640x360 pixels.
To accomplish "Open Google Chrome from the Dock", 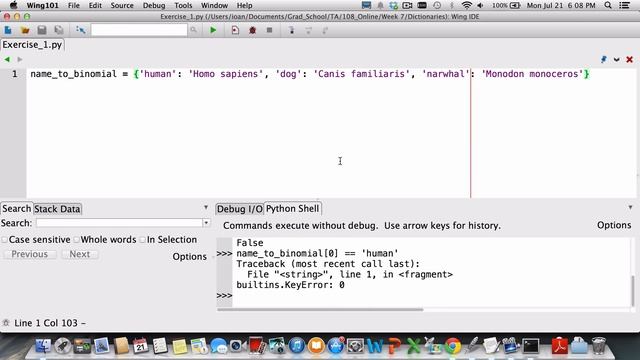I will 452,346.
